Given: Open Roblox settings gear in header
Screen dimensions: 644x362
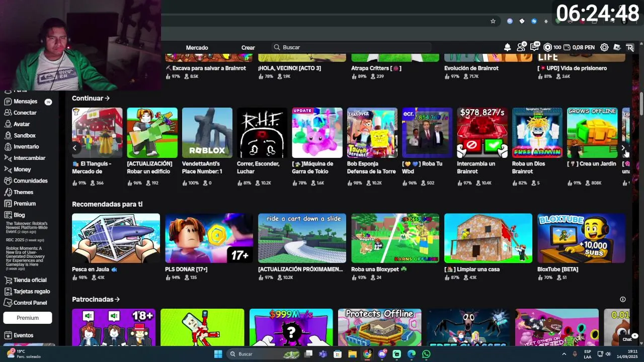Looking at the screenshot, I should pos(604,47).
